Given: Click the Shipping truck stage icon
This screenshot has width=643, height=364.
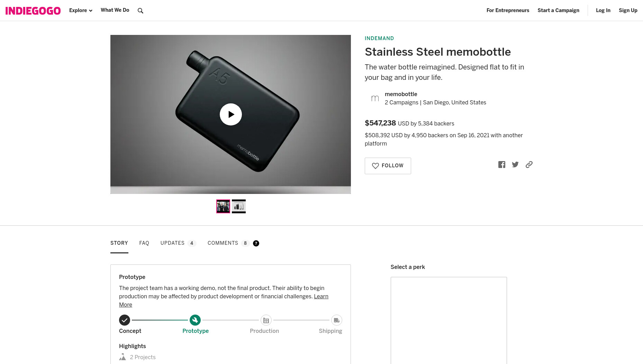Looking at the screenshot, I should pos(336,320).
